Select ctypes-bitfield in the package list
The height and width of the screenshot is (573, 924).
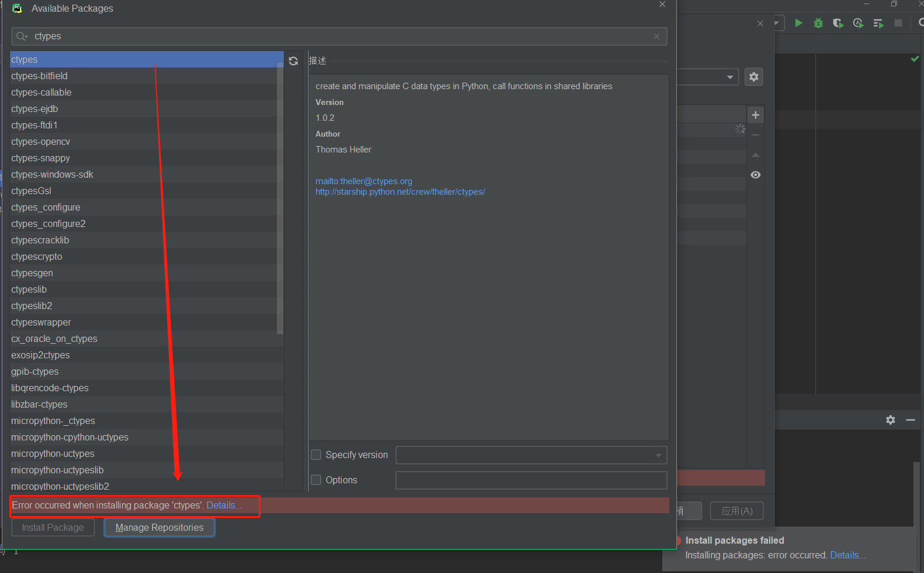(147, 76)
